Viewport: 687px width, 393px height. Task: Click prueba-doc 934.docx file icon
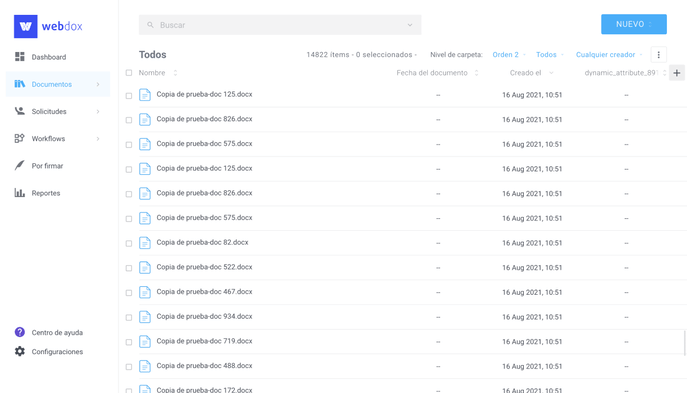pos(145,317)
